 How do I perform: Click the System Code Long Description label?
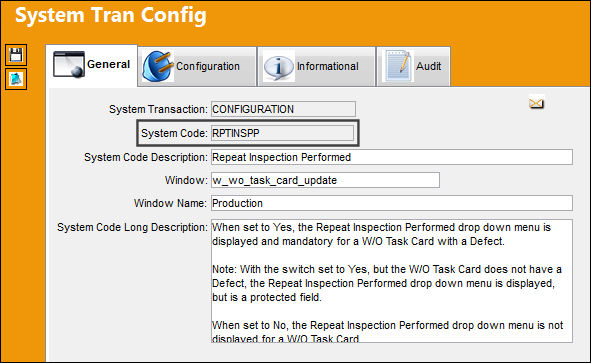132,227
